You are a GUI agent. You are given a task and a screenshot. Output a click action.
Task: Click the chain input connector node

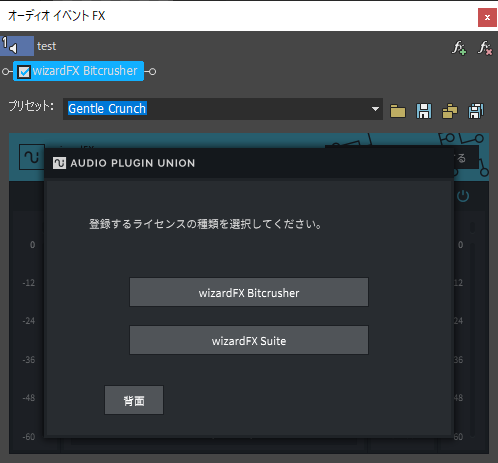5,71
